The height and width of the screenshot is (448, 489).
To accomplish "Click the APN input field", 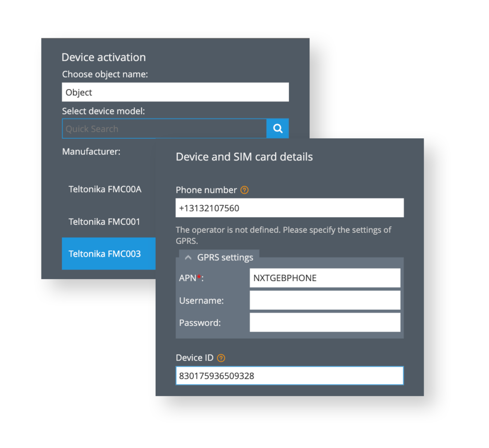I will coord(325,278).
